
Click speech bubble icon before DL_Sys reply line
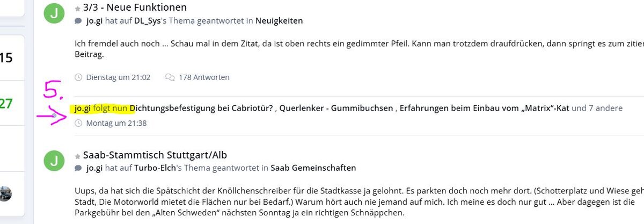pos(78,21)
